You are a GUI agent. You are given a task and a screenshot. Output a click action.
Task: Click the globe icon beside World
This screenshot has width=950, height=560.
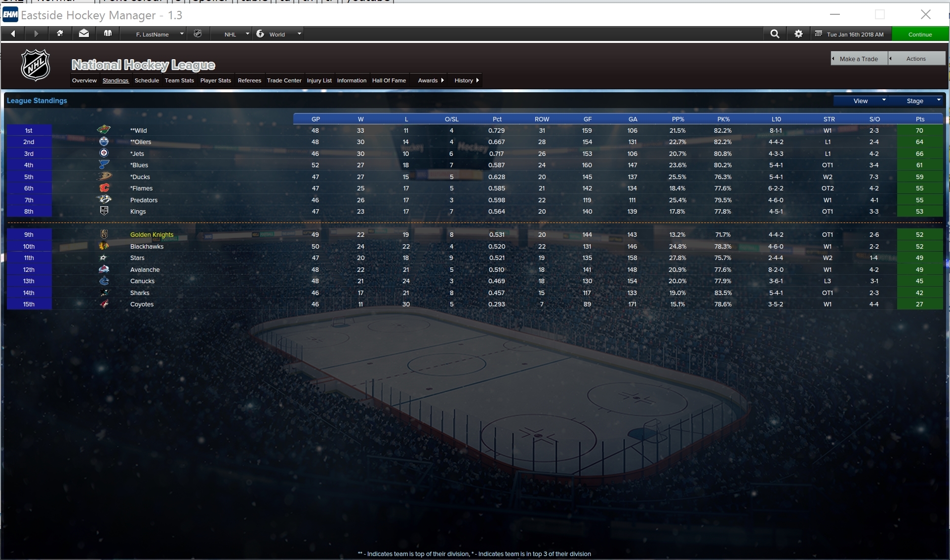260,34
